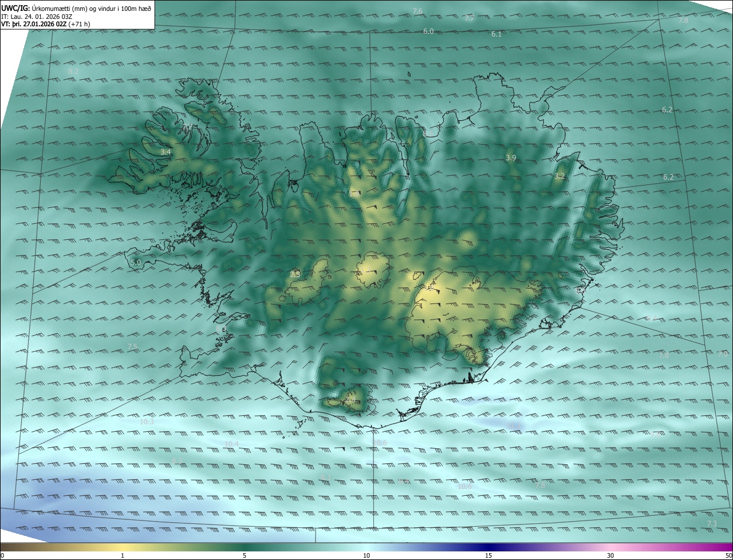Click the 7.5 value off the southwest coast
The image size is (733, 560).
[132, 347]
